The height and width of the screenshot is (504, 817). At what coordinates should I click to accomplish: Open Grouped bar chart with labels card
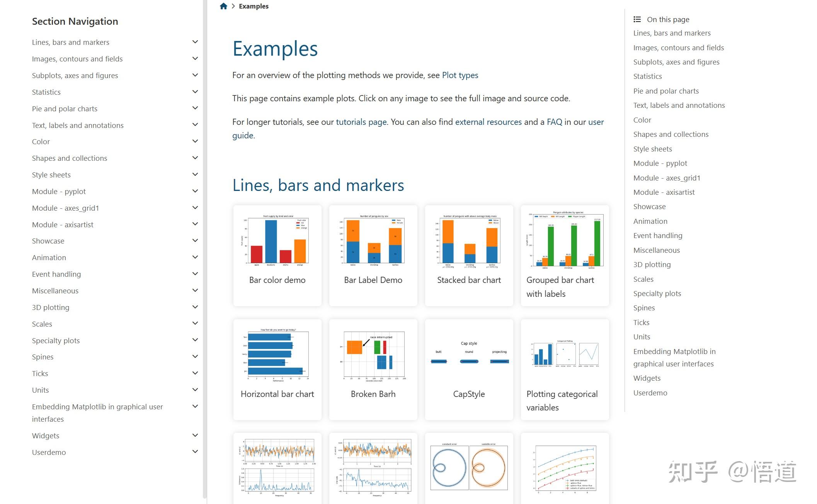pyautogui.click(x=565, y=255)
